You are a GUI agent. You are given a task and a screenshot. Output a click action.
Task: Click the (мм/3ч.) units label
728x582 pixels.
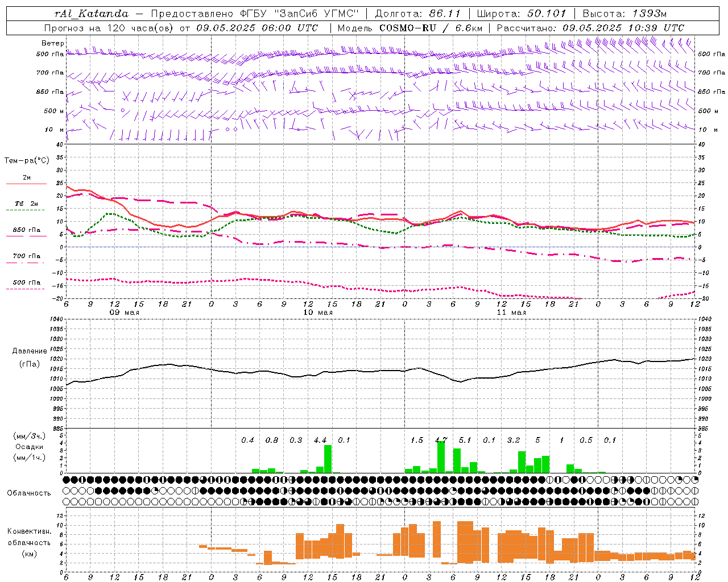pos(29,436)
